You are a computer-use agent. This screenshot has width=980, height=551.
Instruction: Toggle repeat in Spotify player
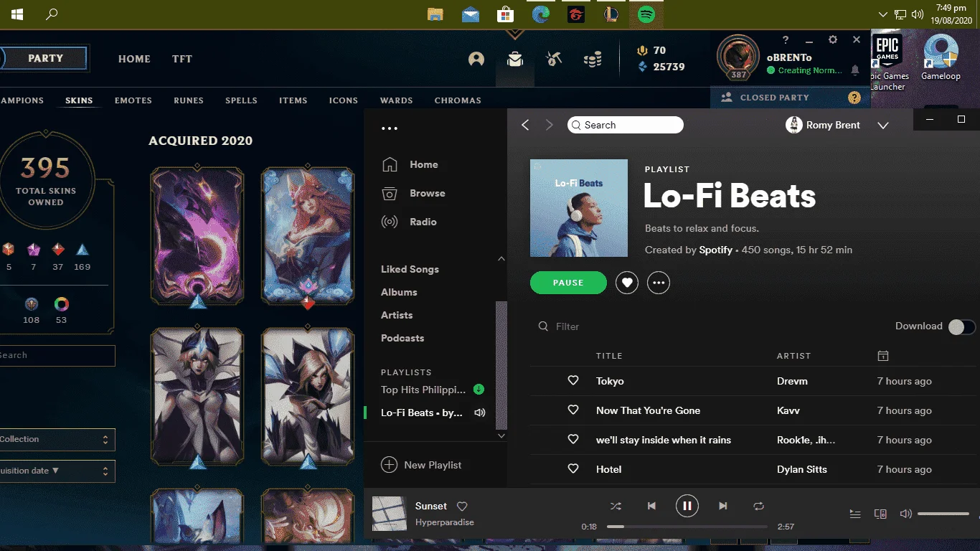pyautogui.click(x=758, y=506)
